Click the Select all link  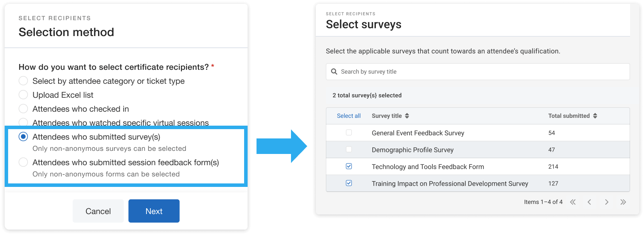point(349,116)
